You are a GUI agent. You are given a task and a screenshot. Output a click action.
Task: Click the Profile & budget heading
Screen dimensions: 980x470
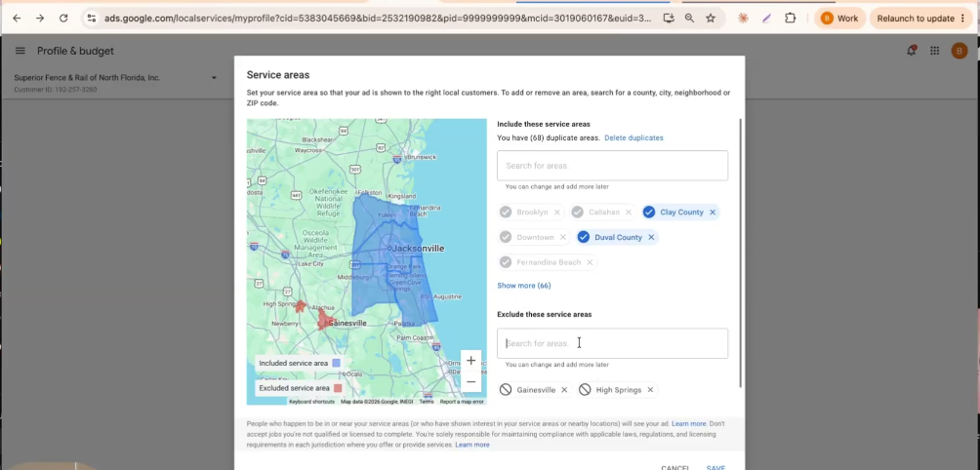75,51
